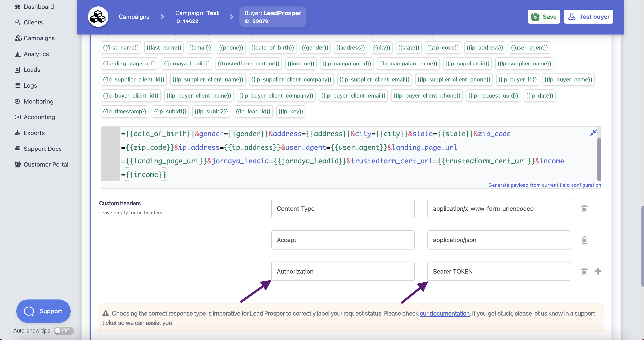
Task: Open the Analytics section
Action: pos(36,54)
